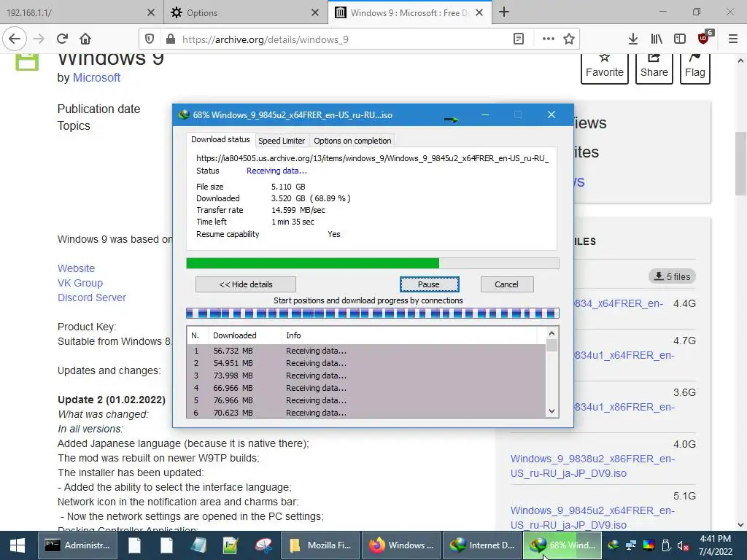Open the Windows Start menu
This screenshot has width=747, height=560.
(x=18, y=545)
